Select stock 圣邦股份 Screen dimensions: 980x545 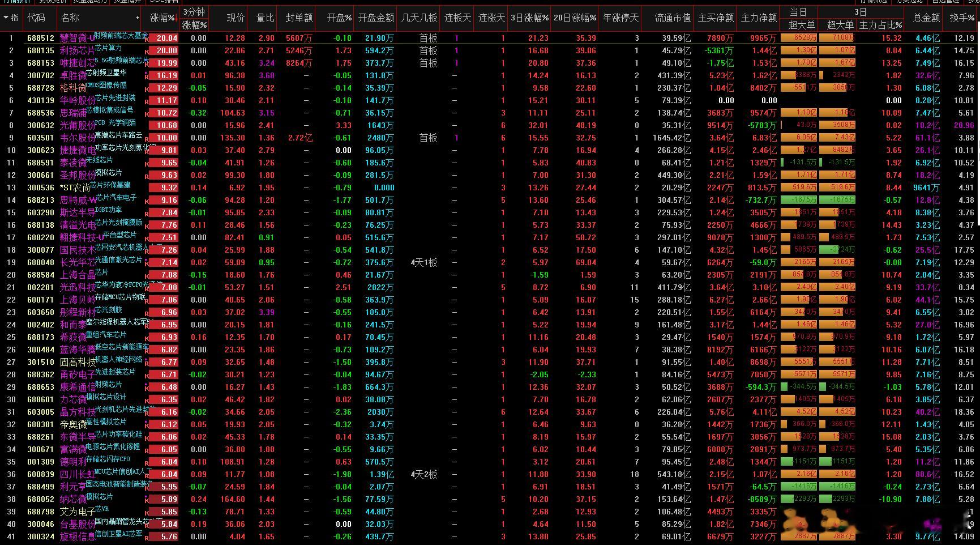(x=78, y=175)
